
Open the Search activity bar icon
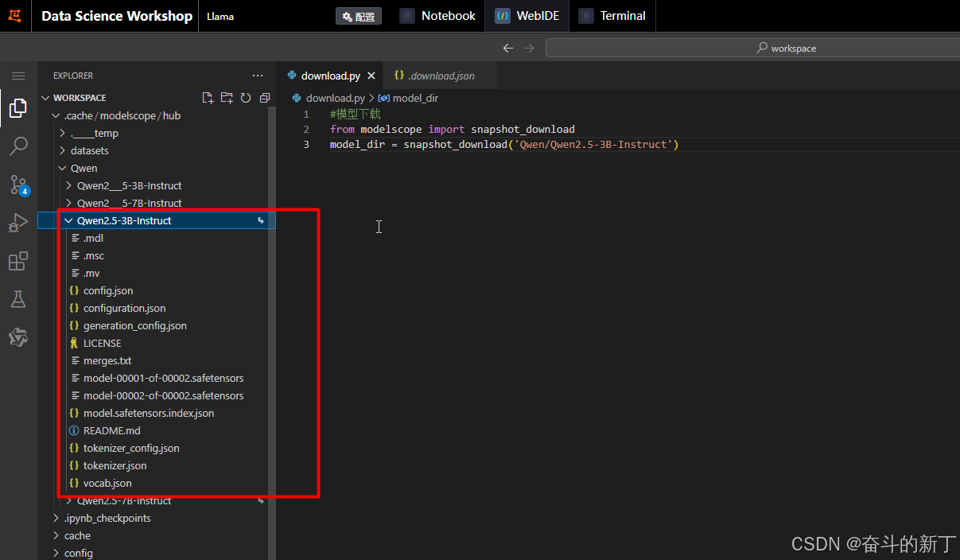pos(18,146)
